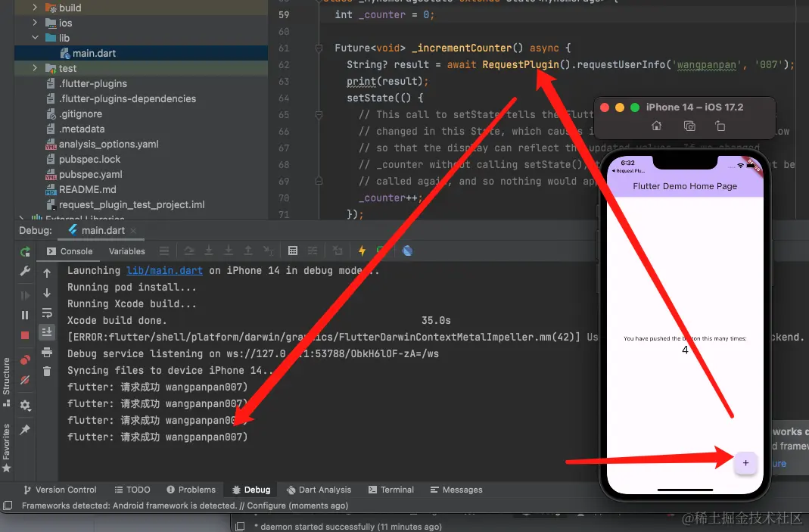Viewport: 809px width, 532px height.
Task: Open Dart DevTools icon in debug toolbar
Action: (x=407, y=250)
